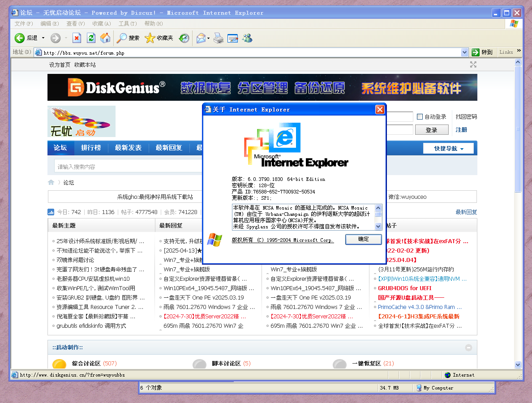Open the 工具(T) menu

[x=128, y=23]
